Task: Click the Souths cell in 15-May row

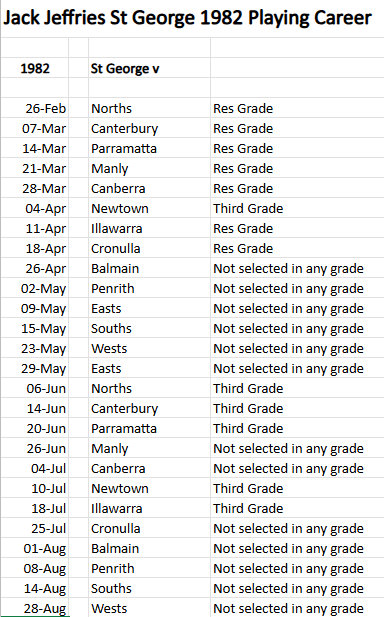Action: click(x=150, y=329)
